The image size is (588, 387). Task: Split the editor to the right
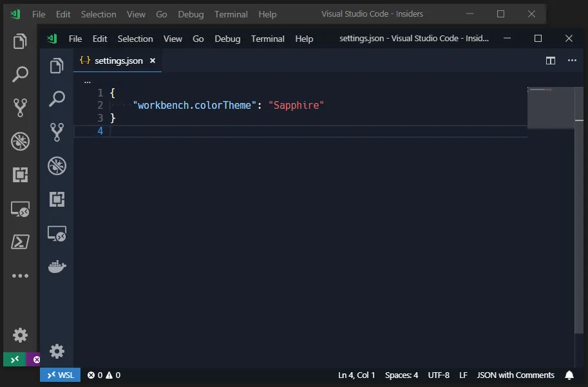tap(551, 61)
